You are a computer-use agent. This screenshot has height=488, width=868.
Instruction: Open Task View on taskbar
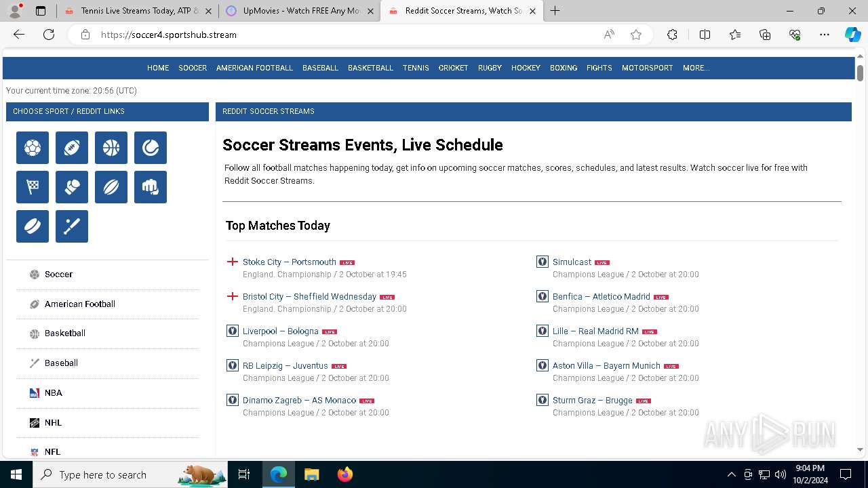244,474
